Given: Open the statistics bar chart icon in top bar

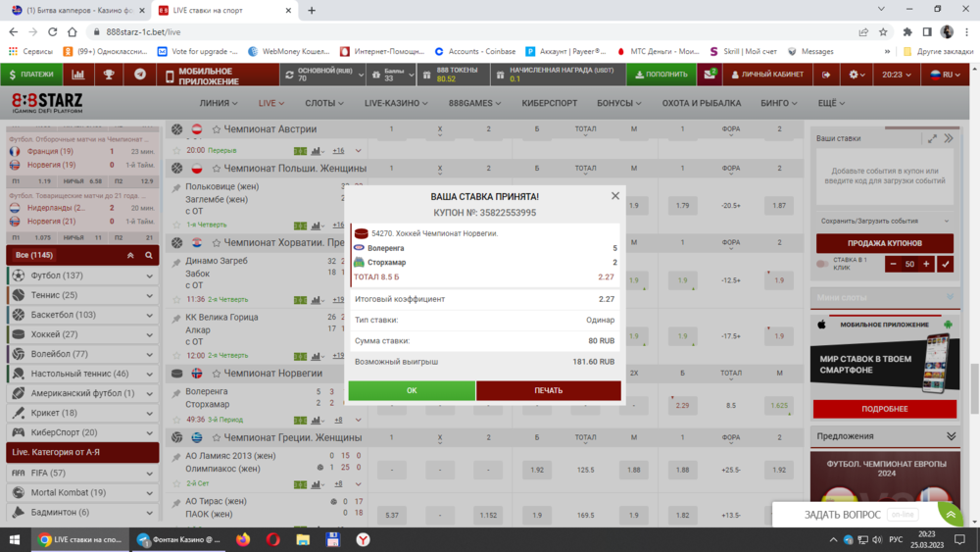Looking at the screenshot, I should click(x=78, y=75).
